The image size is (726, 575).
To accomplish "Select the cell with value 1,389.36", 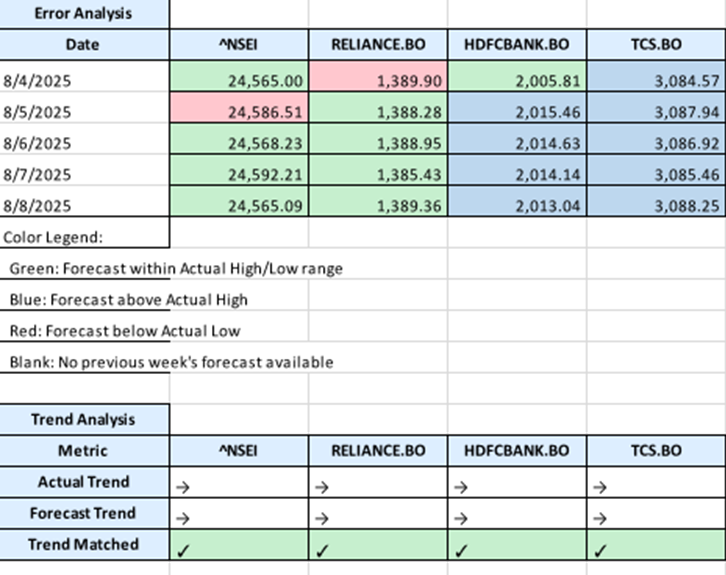I will (378, 201).
